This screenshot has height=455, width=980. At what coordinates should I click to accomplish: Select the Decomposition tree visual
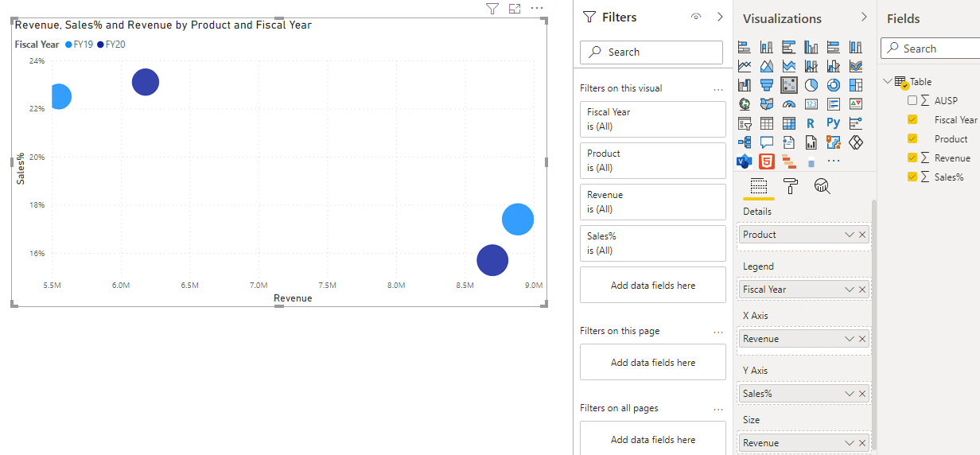pyautogui.click(x=745, y=142)
